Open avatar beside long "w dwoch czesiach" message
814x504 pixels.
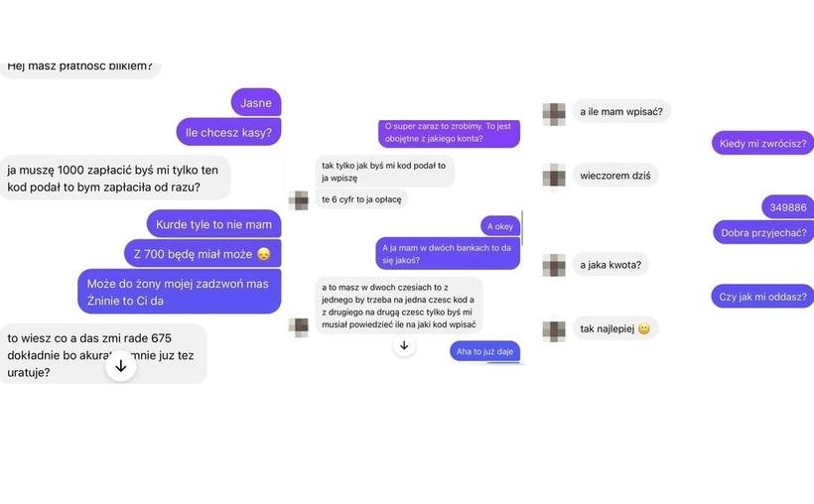click(299, 327)
